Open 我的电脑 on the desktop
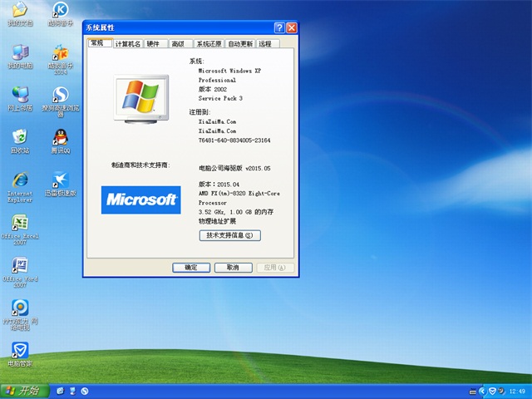Viewport: 532px width, 399px height. click(19, 53)
